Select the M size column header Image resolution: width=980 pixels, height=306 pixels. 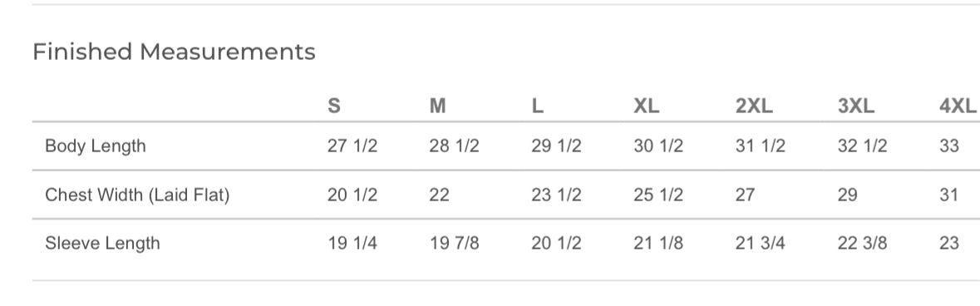[x=437, y=106]
